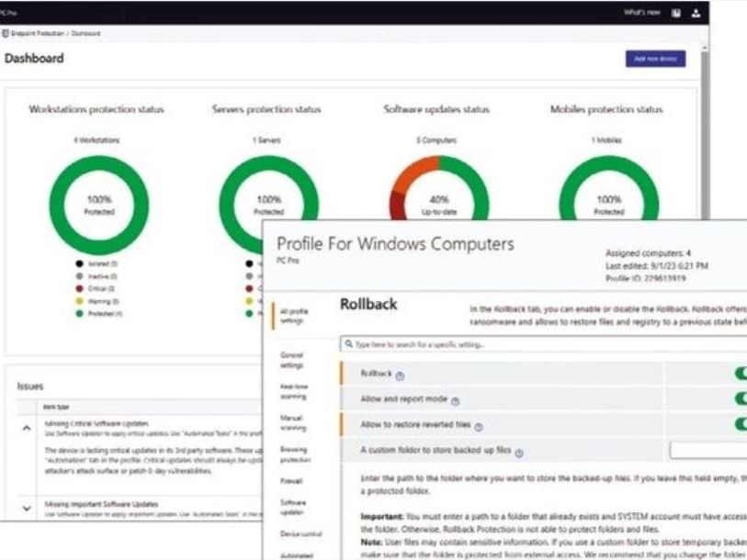Click the custom backup folder path field

707,450
